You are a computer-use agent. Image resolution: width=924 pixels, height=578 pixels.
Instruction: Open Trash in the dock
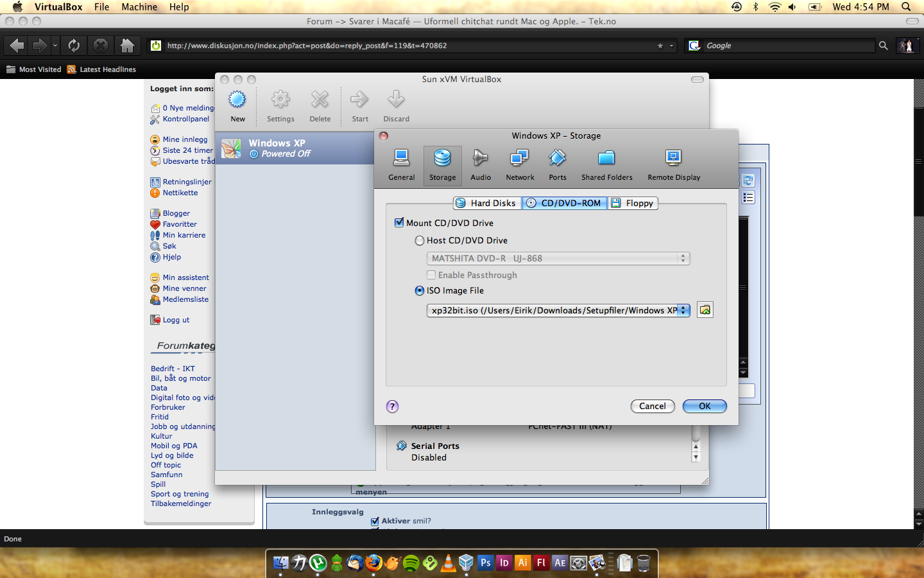click(x=644, y=563)
